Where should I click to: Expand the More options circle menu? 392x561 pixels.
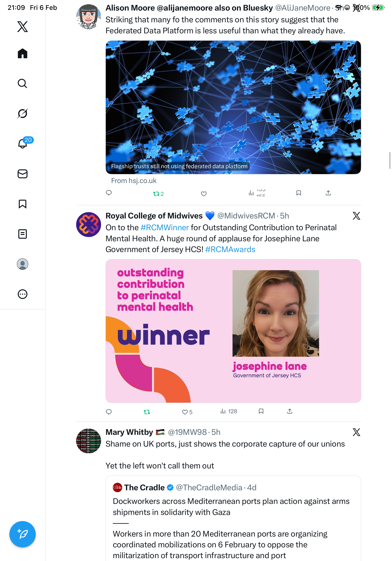23,294
